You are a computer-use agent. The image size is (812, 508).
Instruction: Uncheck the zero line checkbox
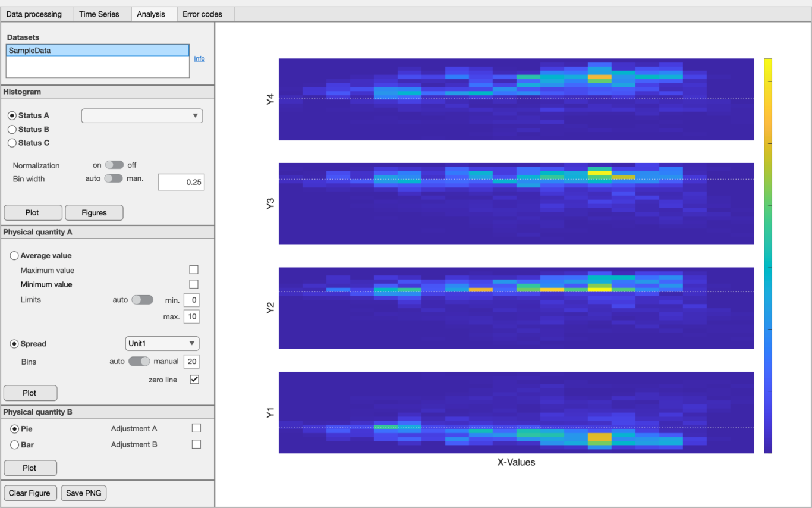(x=194, y=380)
